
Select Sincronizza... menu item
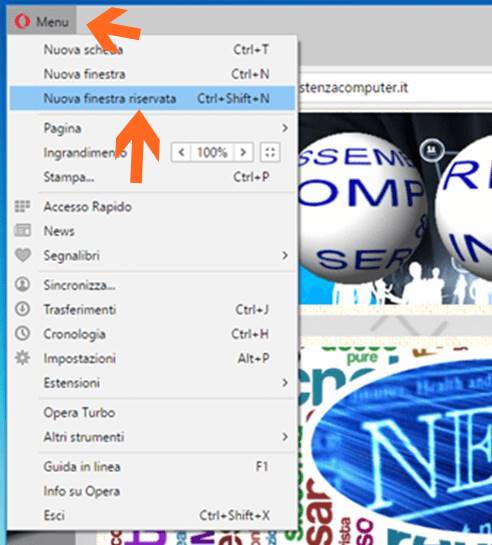[152, 285]
